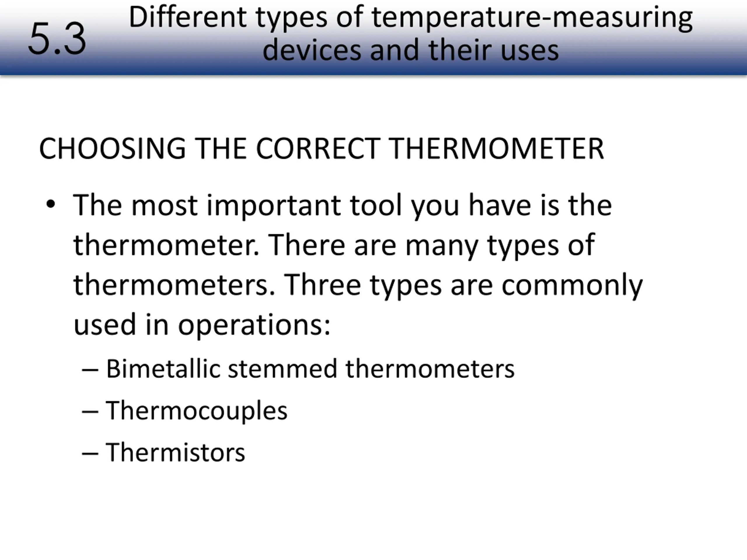Click the line "thermometers. Three types are commonly"

(358, 285)
